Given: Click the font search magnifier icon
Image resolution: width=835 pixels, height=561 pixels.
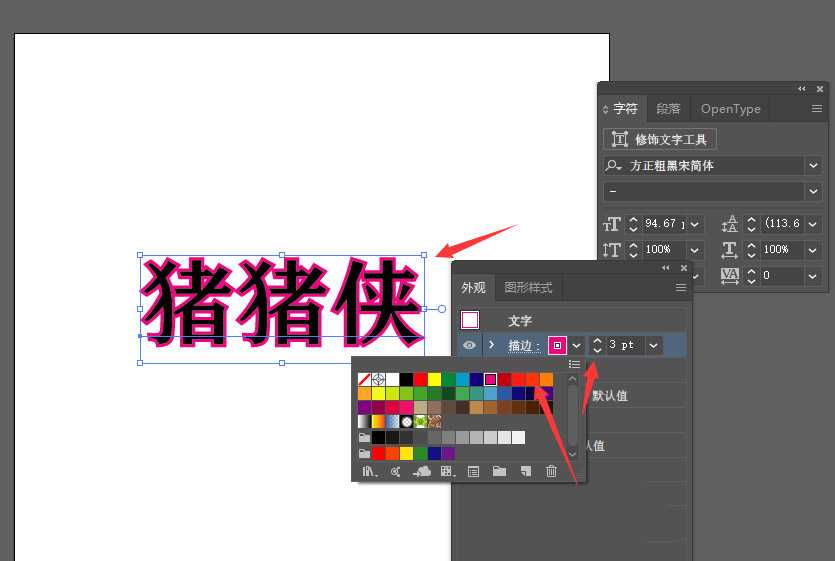Looking at the screenshot, I should 613,166.
